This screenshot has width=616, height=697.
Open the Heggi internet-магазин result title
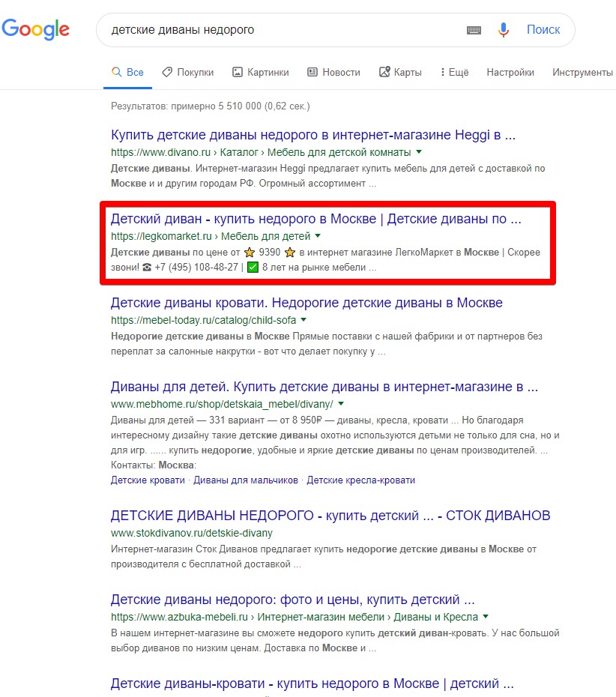point(313,135)
